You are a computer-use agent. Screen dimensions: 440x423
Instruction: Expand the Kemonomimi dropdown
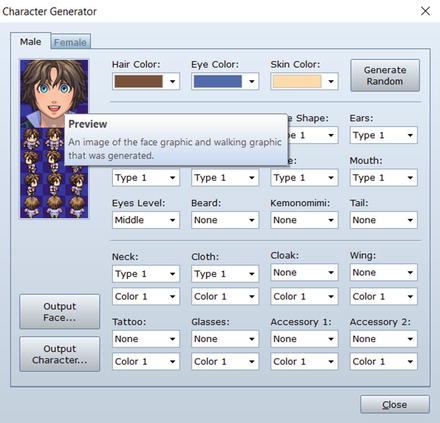point(304,220)
